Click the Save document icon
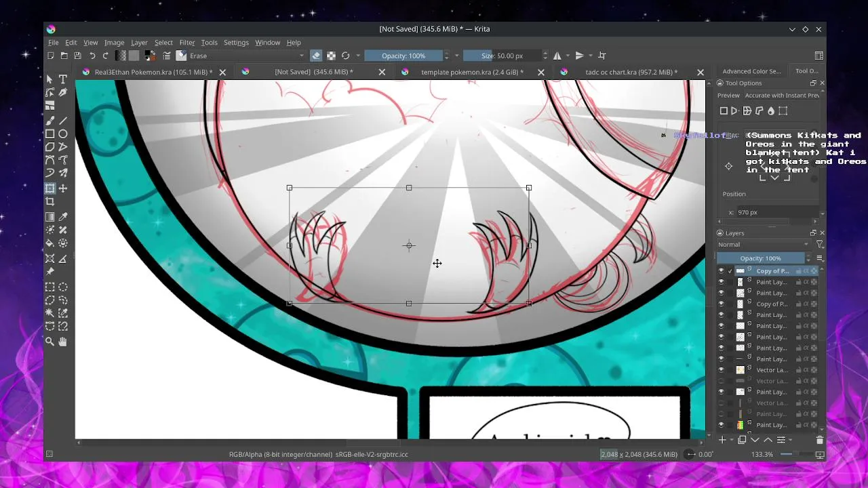The width and height of the screenshot is (868, 488). (77, 56)
